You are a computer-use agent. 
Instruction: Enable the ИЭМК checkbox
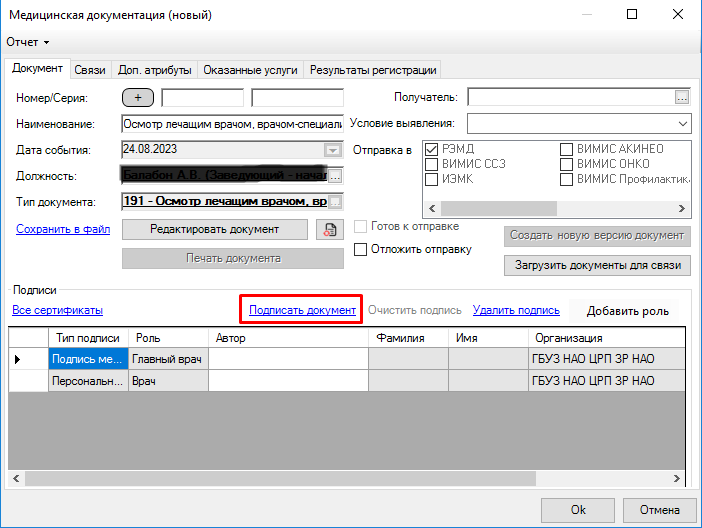tap(432, 180)
